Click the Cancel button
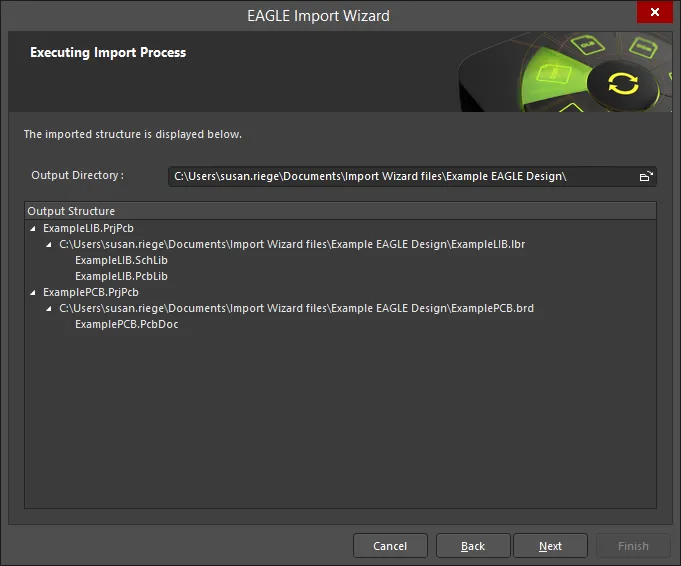This screenshot has height=566, width=681. (390, 546)
